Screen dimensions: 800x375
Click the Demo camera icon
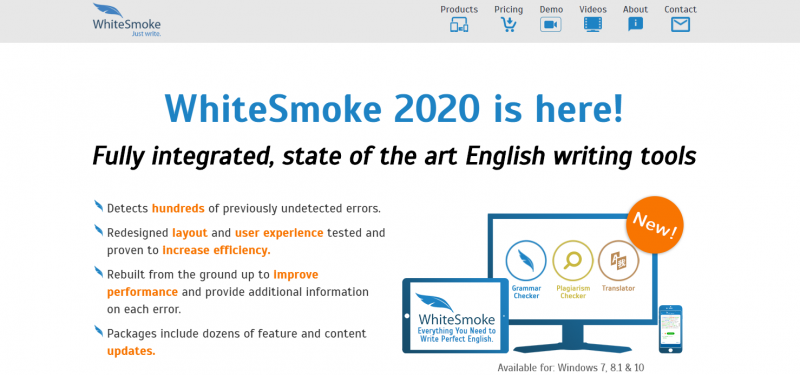click(x=551, y=24)
